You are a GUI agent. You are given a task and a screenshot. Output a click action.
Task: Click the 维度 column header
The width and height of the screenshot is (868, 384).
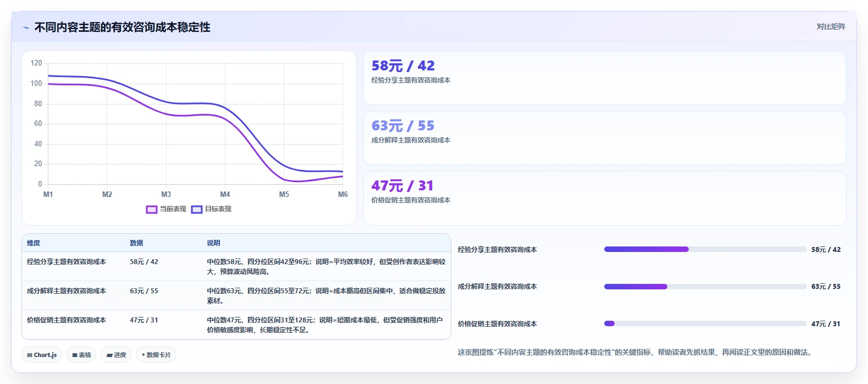pos(34,243)
